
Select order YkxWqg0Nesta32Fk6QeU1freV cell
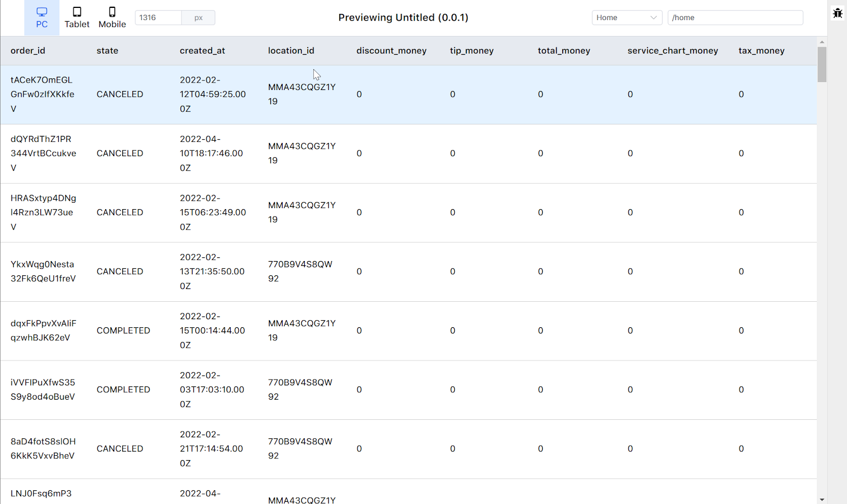[x=43, y=272]
